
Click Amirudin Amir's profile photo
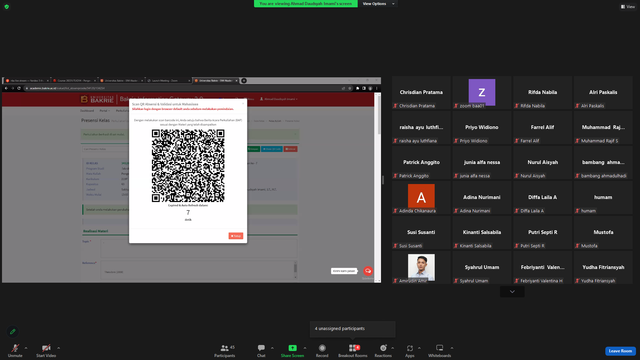point(421,267)
